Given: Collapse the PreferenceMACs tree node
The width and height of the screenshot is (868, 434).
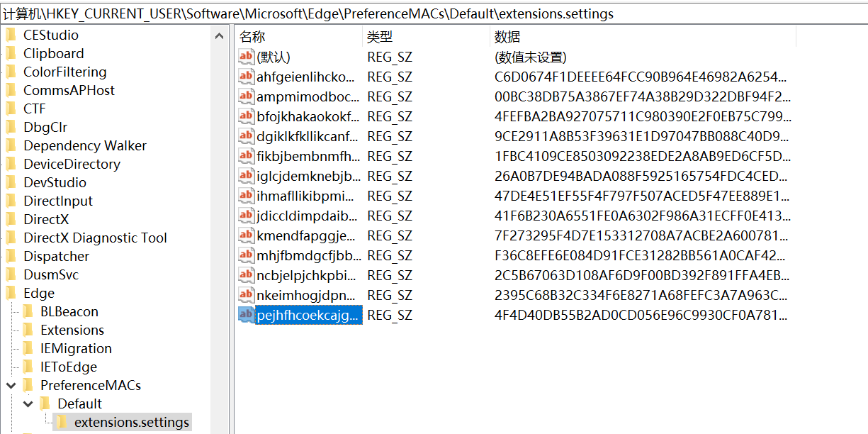Looking at the screenshot, I should tap(11, 385).
